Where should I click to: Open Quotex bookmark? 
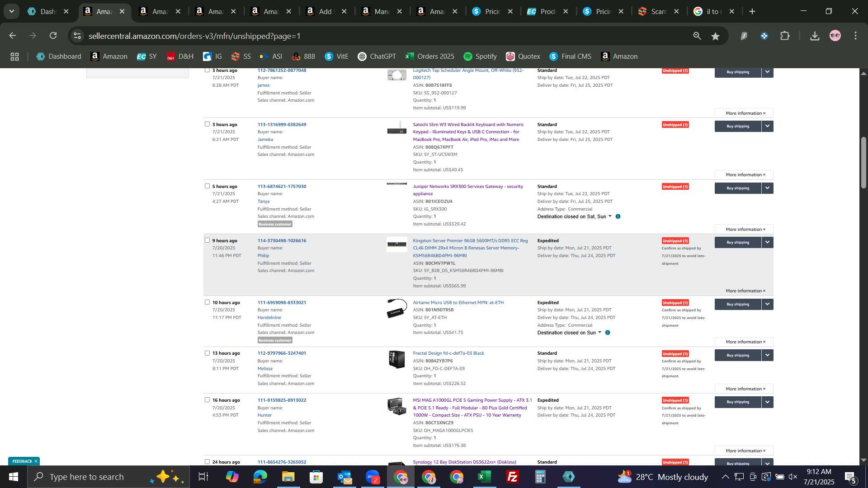523,56
